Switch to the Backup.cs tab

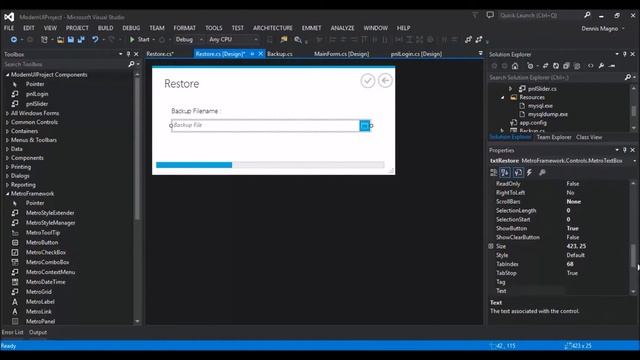tap(280, 54)
